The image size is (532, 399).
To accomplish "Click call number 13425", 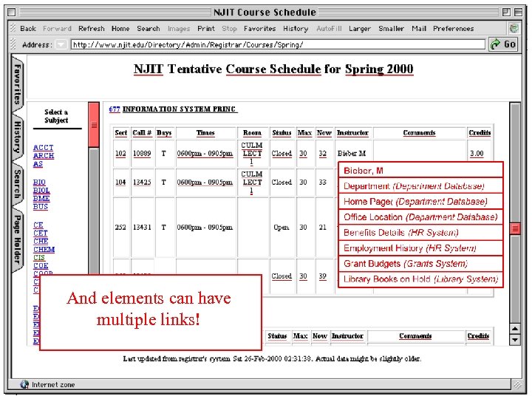I will coord(142,183).
